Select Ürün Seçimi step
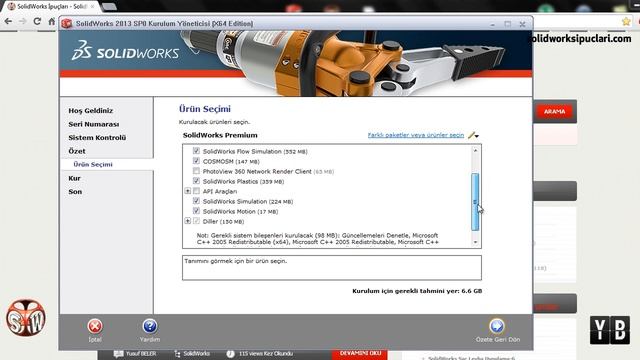Image resolution: width=640 pixels, height=360 pixels. 93,164
